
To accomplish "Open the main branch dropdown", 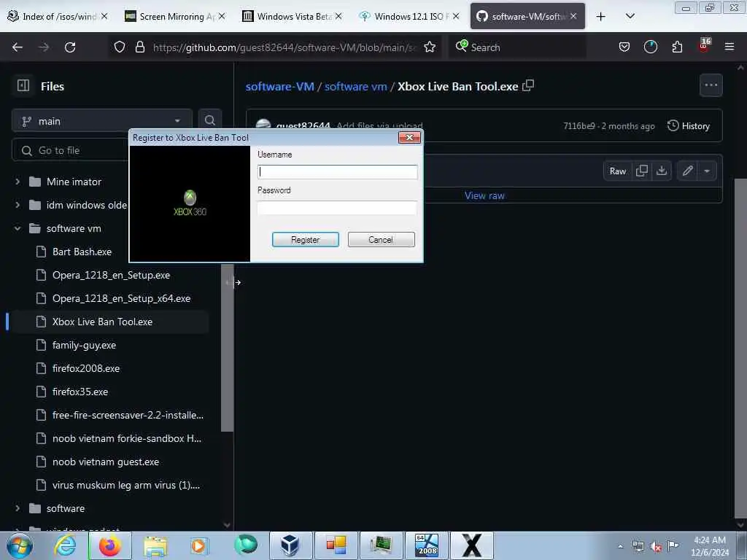I will click(102, 121).
